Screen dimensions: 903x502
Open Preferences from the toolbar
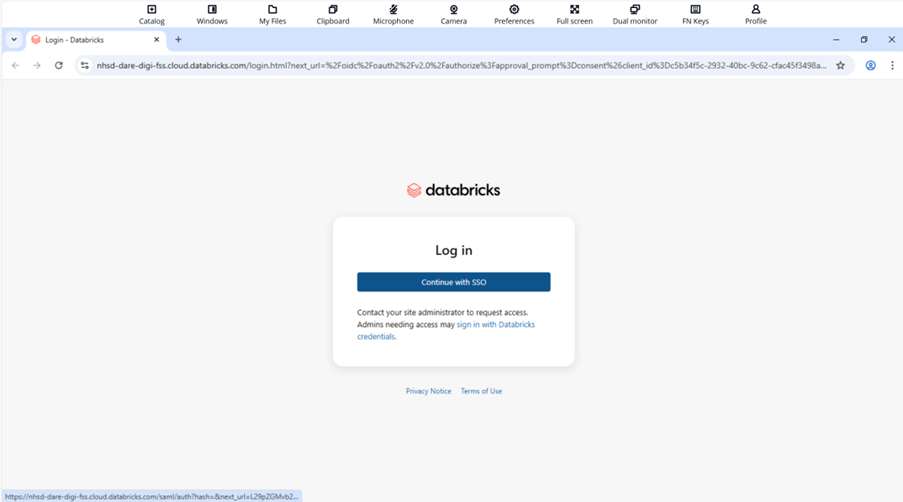click(x=514, y=14)
